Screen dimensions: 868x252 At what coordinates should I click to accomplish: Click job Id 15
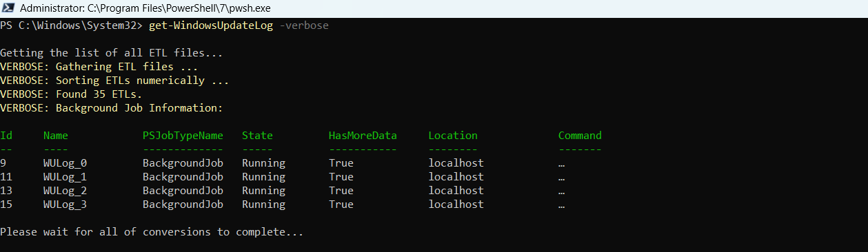6,204
